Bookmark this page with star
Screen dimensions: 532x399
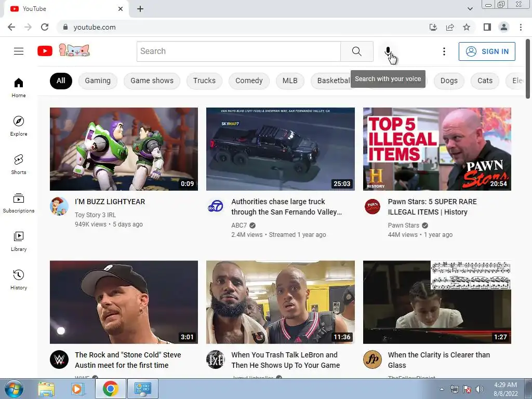coord(467,27)
